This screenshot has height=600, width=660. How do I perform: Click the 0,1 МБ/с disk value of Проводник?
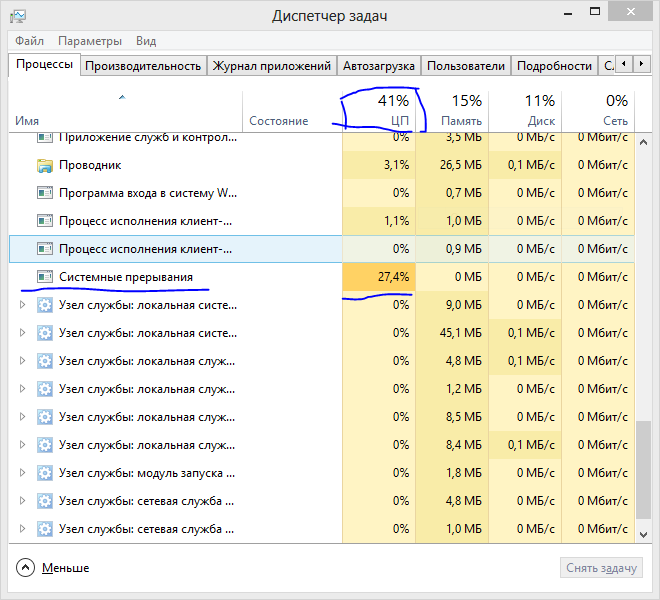click(531, 165)
